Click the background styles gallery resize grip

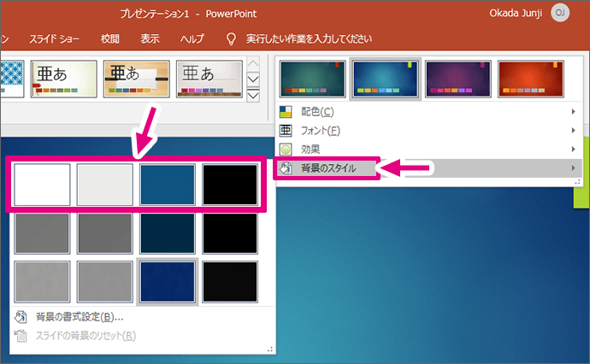270,349
